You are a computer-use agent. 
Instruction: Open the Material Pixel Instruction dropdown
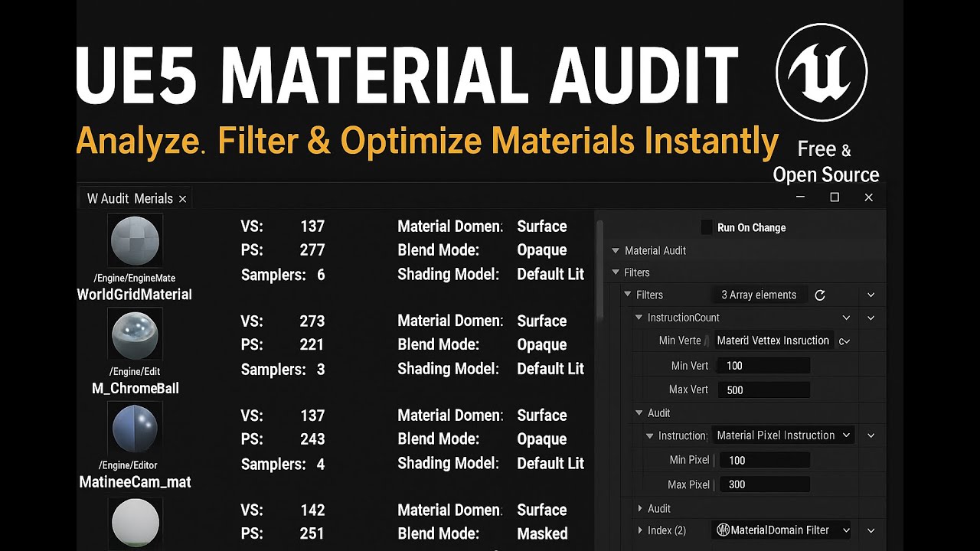pos(782,435)
